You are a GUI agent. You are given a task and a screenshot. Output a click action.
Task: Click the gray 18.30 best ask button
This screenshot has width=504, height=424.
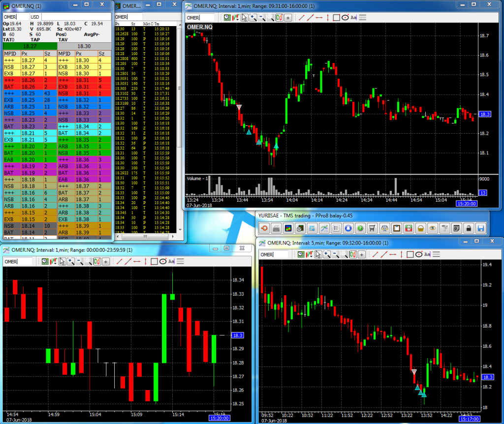click(x=85, y=45)
